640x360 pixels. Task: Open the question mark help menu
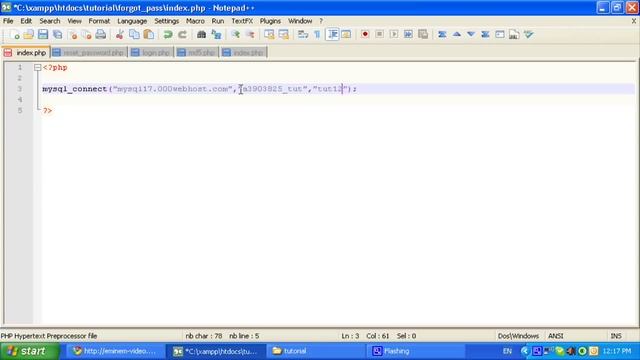click(321, 21)
